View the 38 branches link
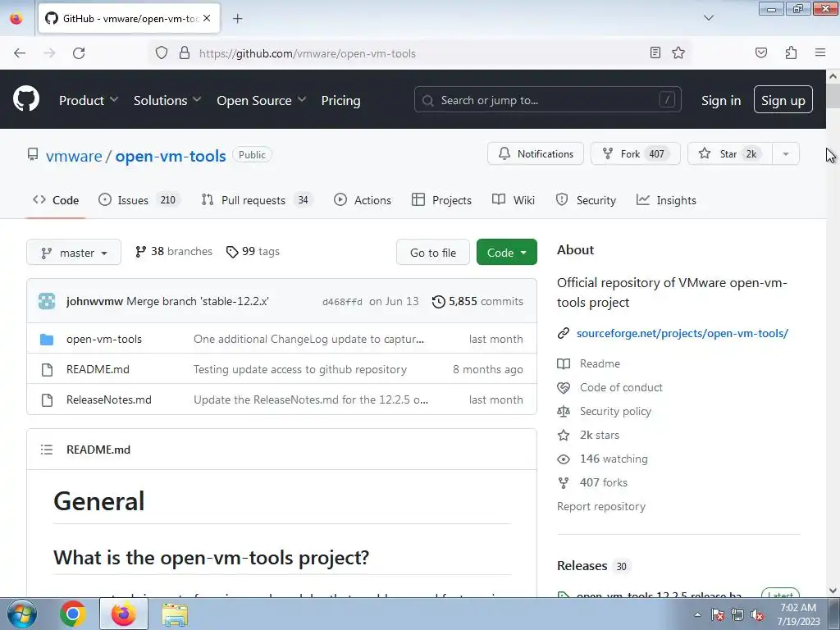This screenshot has width=840, height=630. tap(174, 251)
